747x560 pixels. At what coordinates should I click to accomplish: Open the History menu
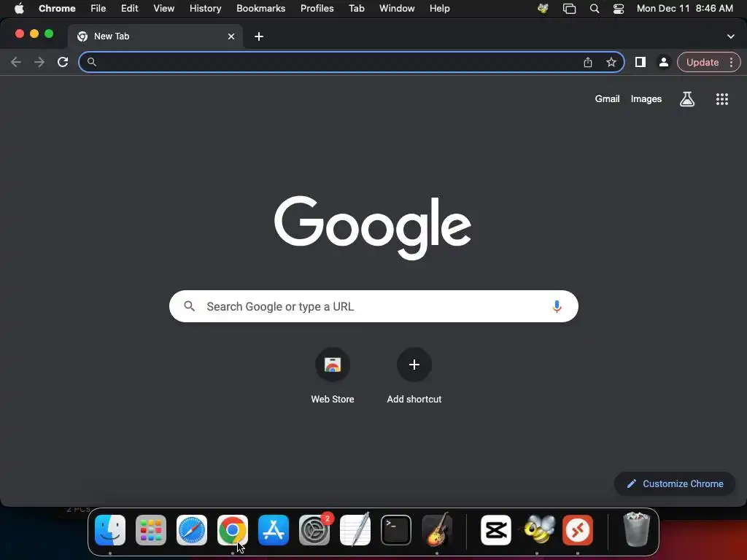(x=205, y=9)
